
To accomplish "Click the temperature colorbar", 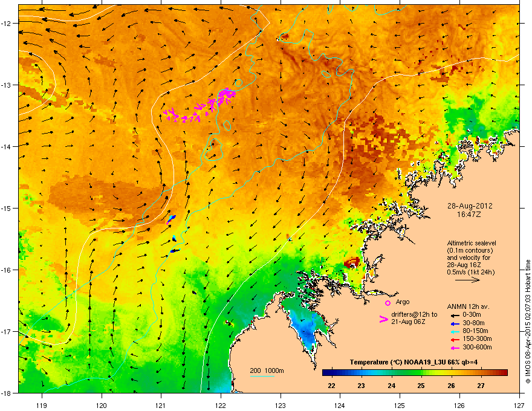I will tap(415, 373).
